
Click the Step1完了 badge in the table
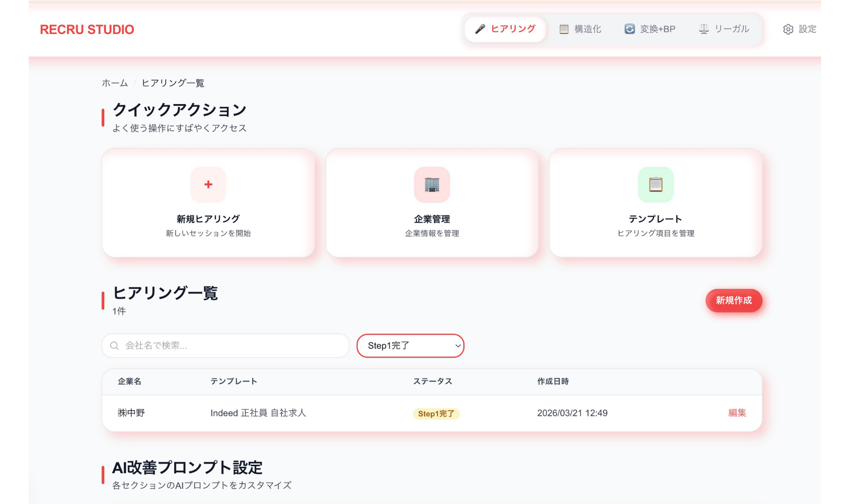click(x=436, y=413)
